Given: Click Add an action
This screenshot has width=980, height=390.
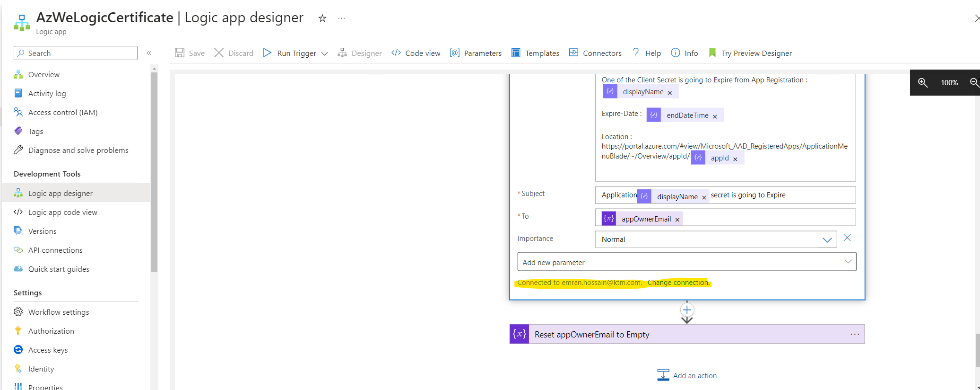Looking at the screenshot, I should pyautogui.click(x=687, y=375).
